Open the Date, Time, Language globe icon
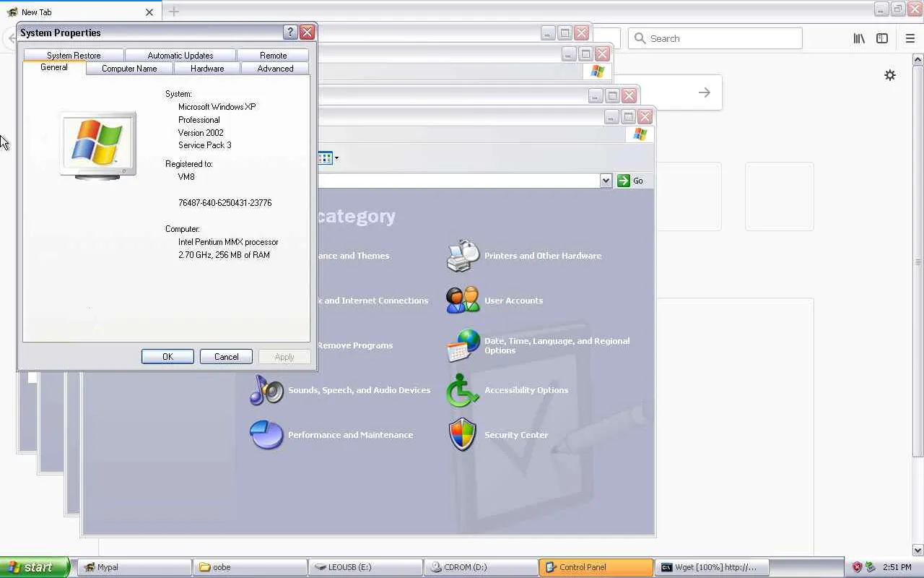The height and width of the screenshot is (578, 924). click(463, 345)
